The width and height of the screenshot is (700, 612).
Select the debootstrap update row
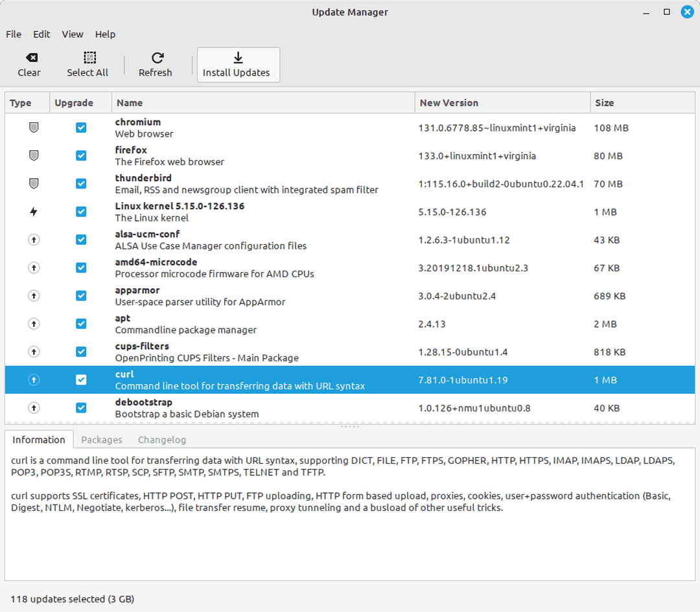pos(259,408)
